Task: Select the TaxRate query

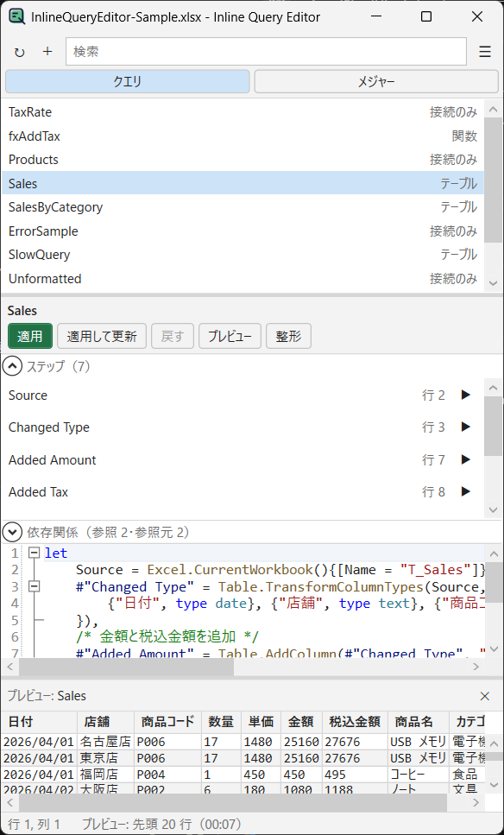Action: [243, 112]
